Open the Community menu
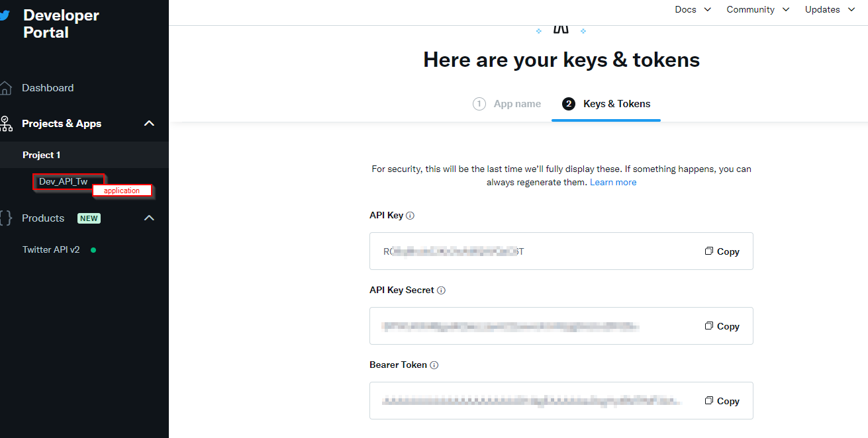868x438 pixels. point(757,9)
